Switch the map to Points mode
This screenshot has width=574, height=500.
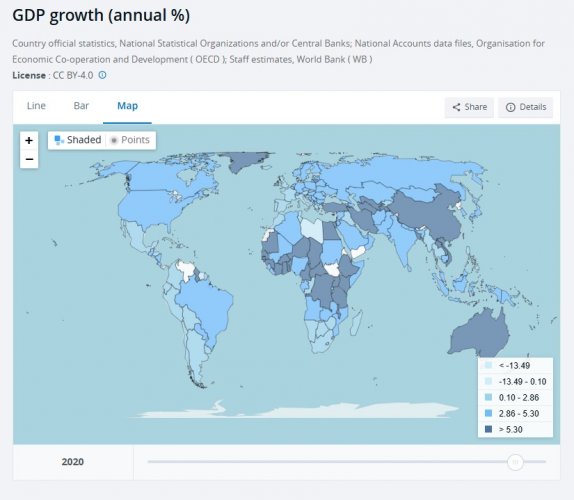click(x=130, y=140)
